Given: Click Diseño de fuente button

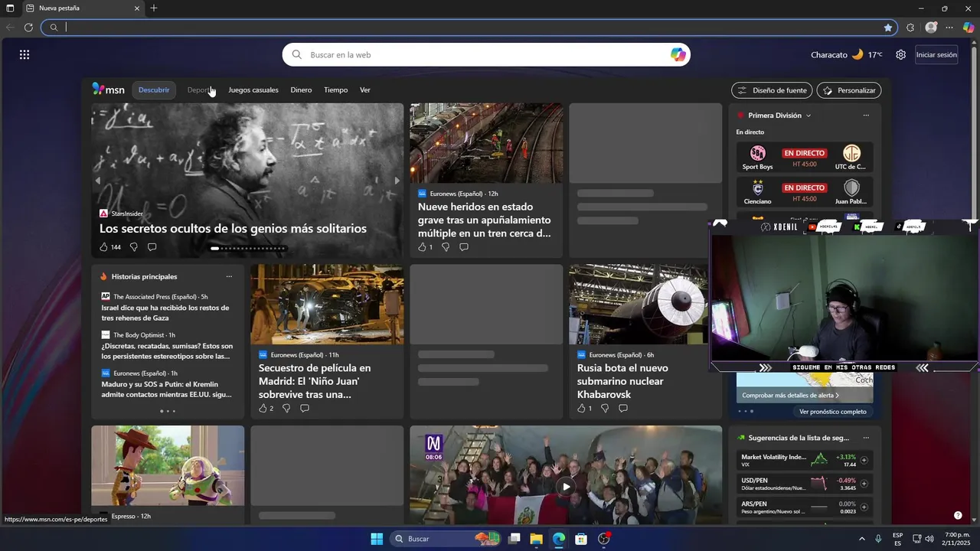Looking at the screenshot, I should pyautogui.click(x=772, y=90).
